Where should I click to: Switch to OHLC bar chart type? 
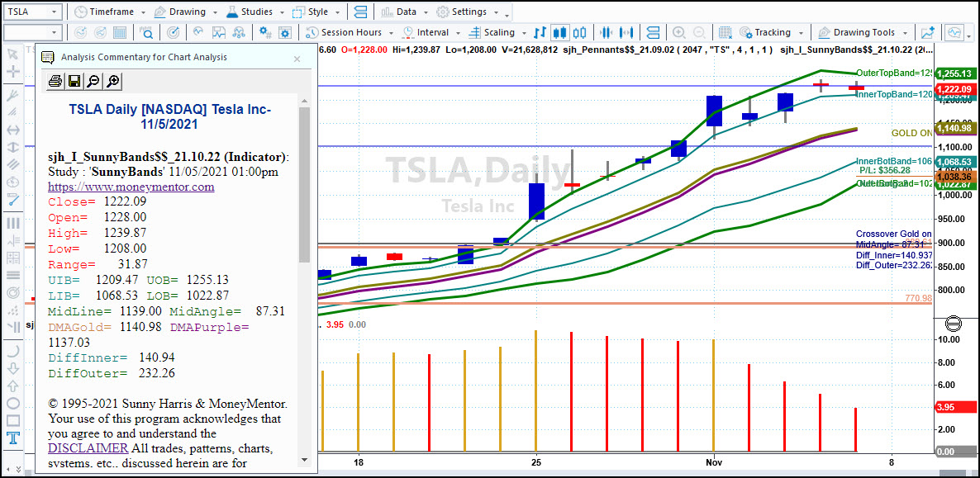(540, 32)
